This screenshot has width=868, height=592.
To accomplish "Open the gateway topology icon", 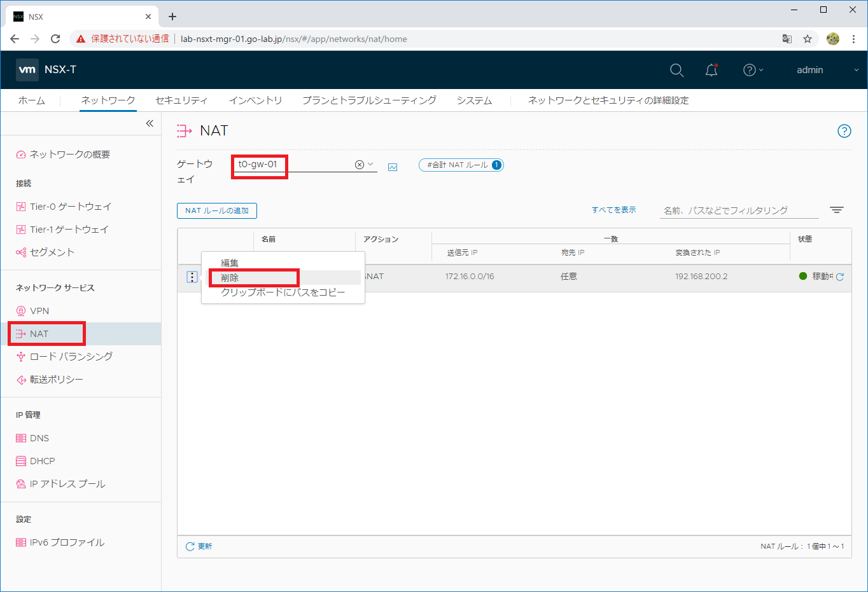I will [x=393, y=167].
